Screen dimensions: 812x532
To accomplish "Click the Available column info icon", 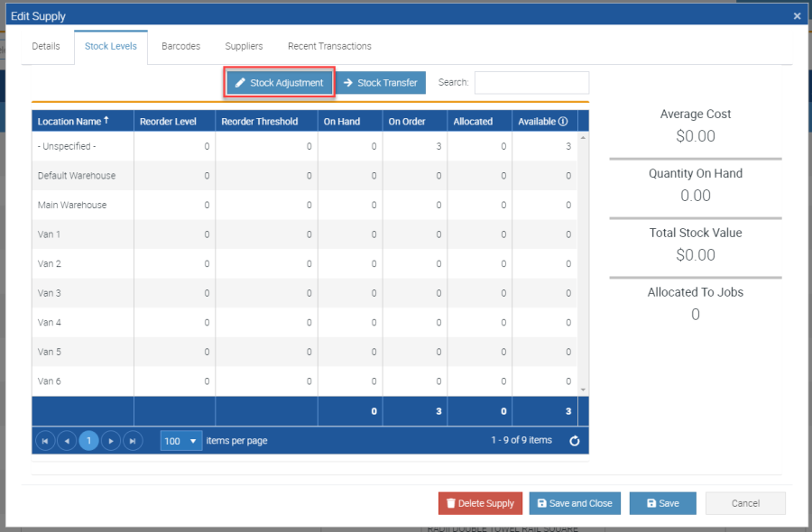I will coord(563,122).
